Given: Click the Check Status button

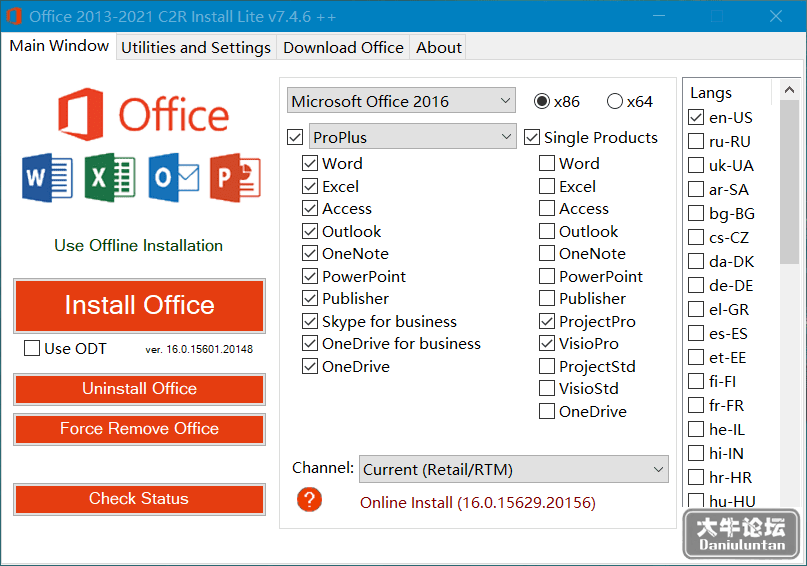Looking at the screenshot, I should pyautogui.click(x=139, y=499).
